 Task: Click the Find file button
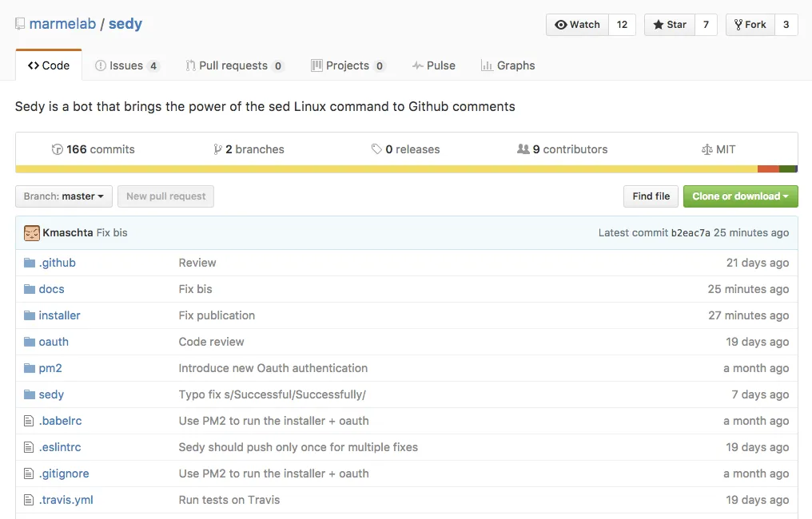pos(651,196)
